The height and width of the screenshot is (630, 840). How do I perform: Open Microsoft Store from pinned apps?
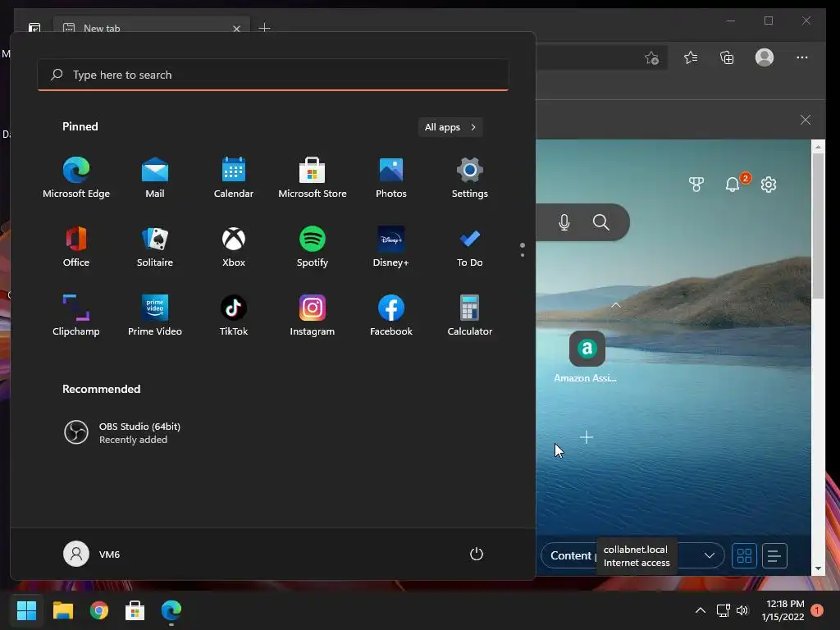coord(313,178)
